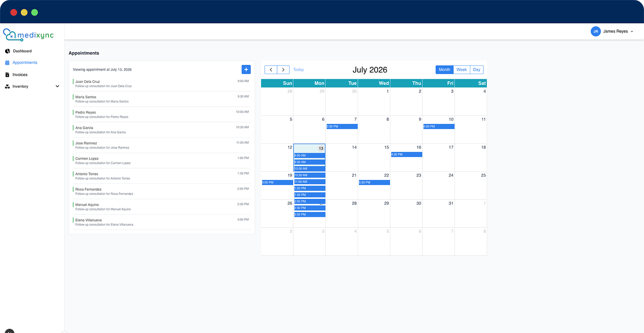Image resolution: width=644 pixels, height=333 pixels.
Task: Open Juan Dela Cruz 9:00 AM appointment
Action: [162, 83]
